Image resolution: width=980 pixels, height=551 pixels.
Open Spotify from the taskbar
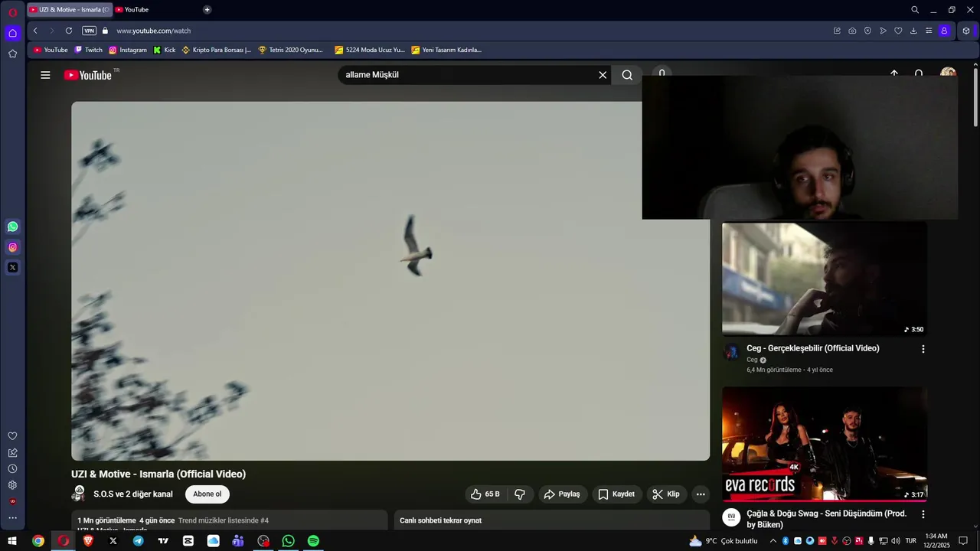click(x=313, y=540)
